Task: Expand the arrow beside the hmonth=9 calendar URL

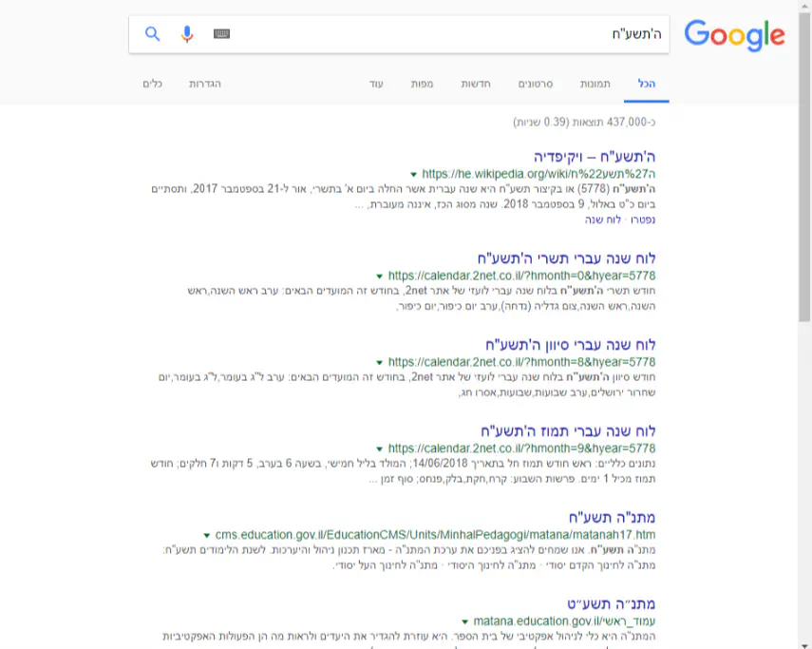Action: [x=380, y=449]
